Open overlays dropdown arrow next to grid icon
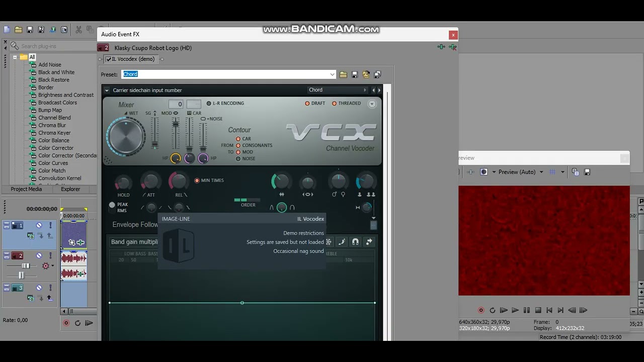This screenshot has height=362, width=644. coord(562,172)
